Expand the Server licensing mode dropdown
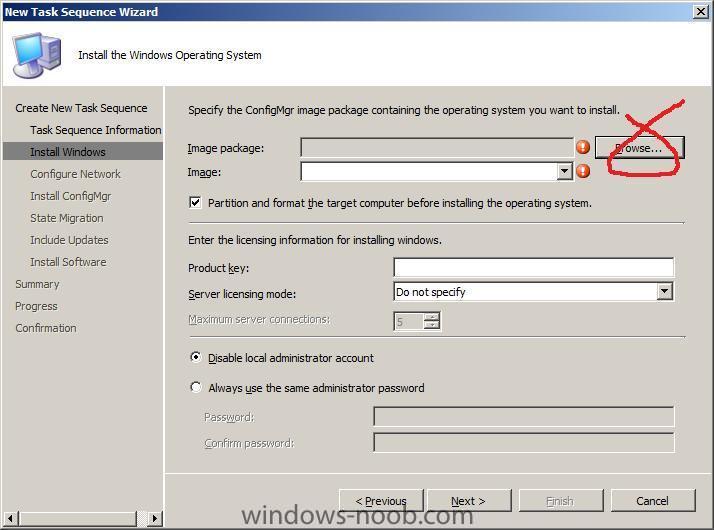Screen dimensions: 714x530 coord(665,291)
